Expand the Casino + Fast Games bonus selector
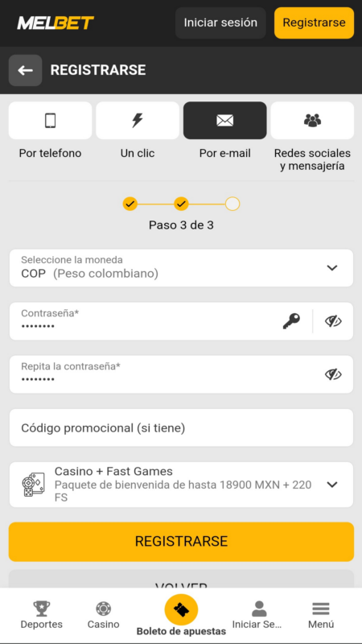This screenshot has height=644, width=362. (181, 485)
